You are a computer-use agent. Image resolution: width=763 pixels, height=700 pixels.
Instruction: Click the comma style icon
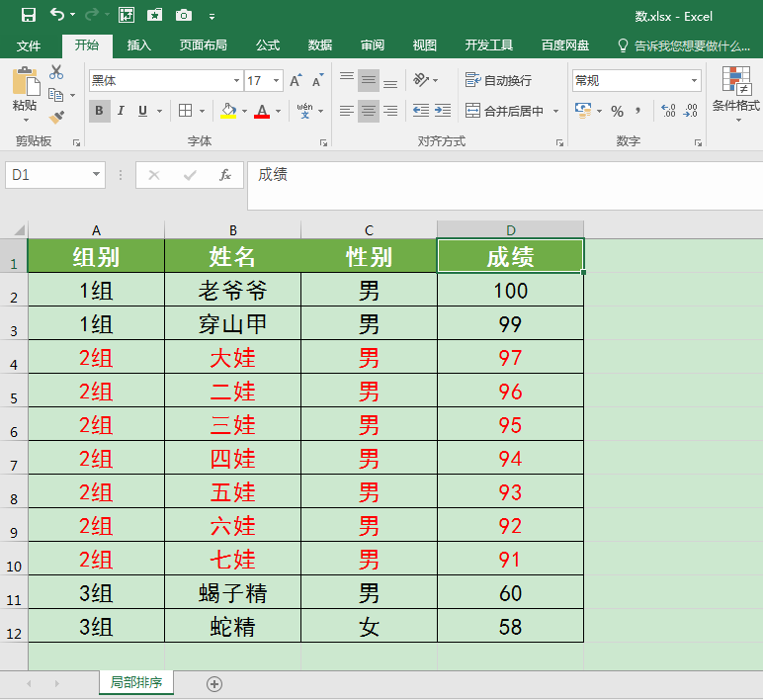(x=637, y=111)
